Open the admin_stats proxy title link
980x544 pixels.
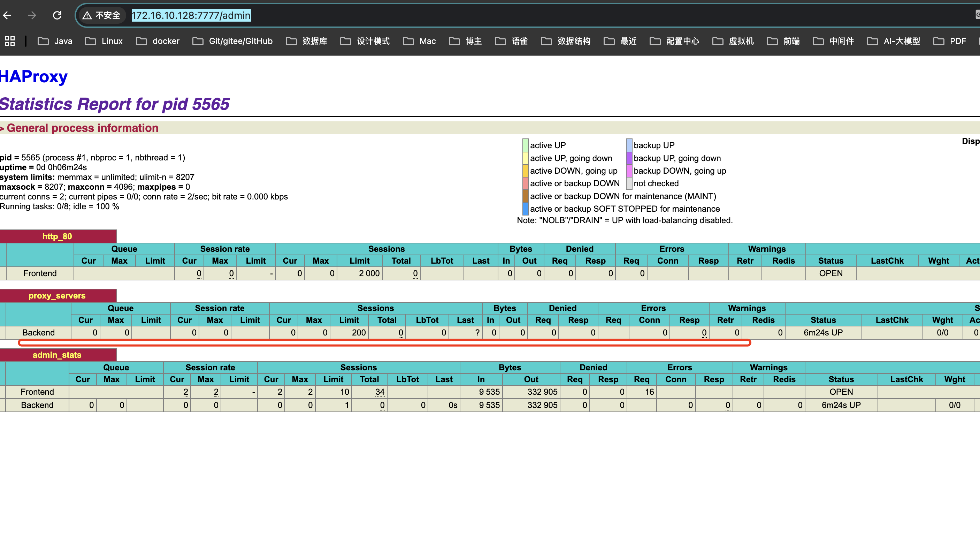coord(57,355)
